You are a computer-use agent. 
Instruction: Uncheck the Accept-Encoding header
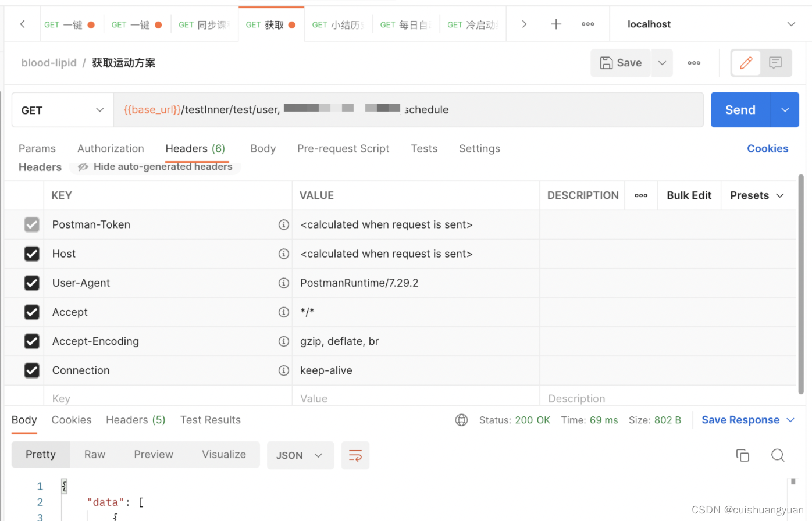coord(31,341)
